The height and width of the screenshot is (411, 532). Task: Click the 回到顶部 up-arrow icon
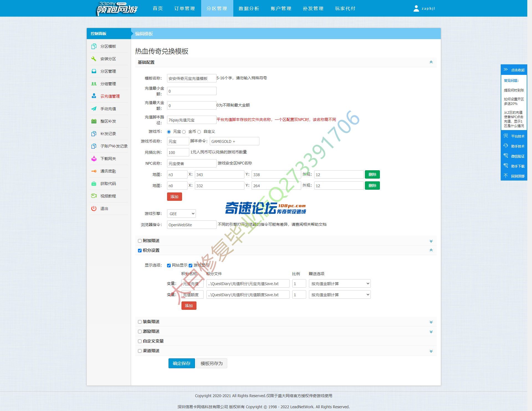click(x=506, y=176)
